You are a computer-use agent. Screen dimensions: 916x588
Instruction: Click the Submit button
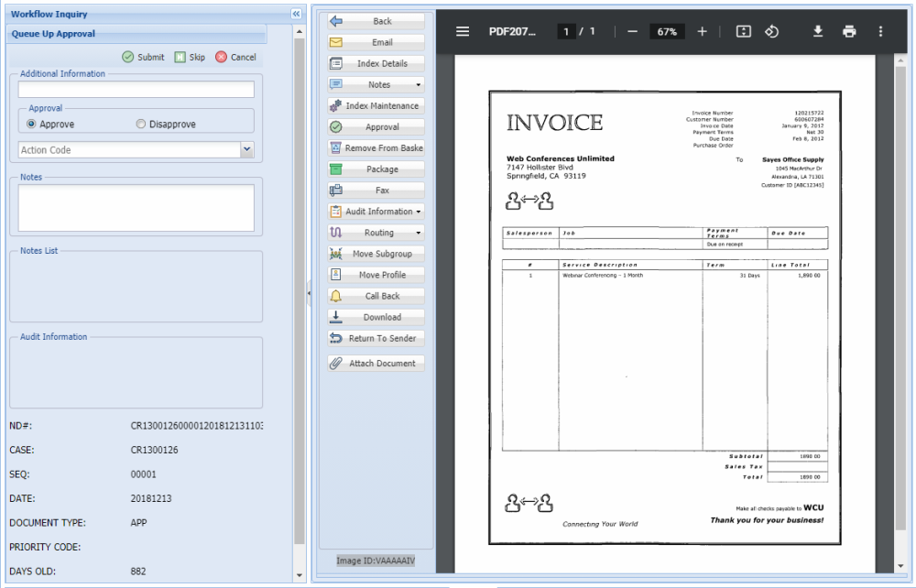(x=143, y=57)
